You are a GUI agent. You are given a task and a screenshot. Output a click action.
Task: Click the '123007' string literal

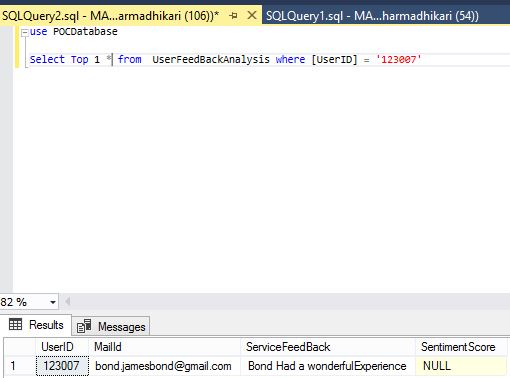(x=399, y=60)
